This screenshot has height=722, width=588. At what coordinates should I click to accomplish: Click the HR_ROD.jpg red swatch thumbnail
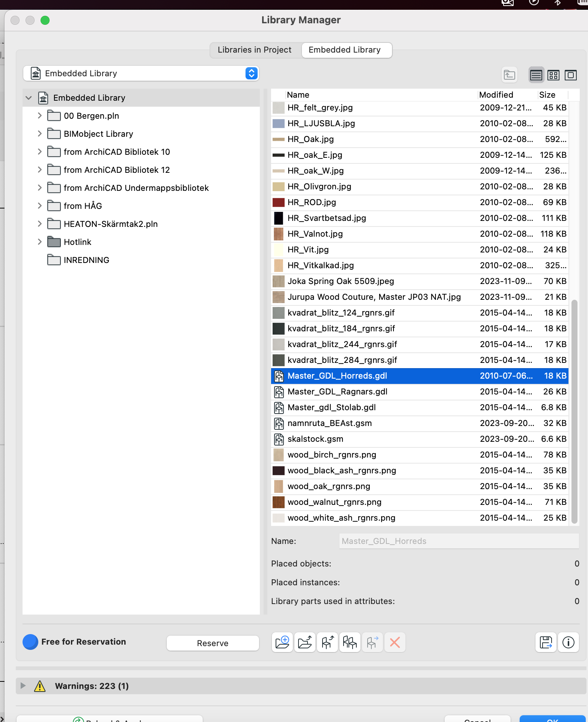coord(278,202)
